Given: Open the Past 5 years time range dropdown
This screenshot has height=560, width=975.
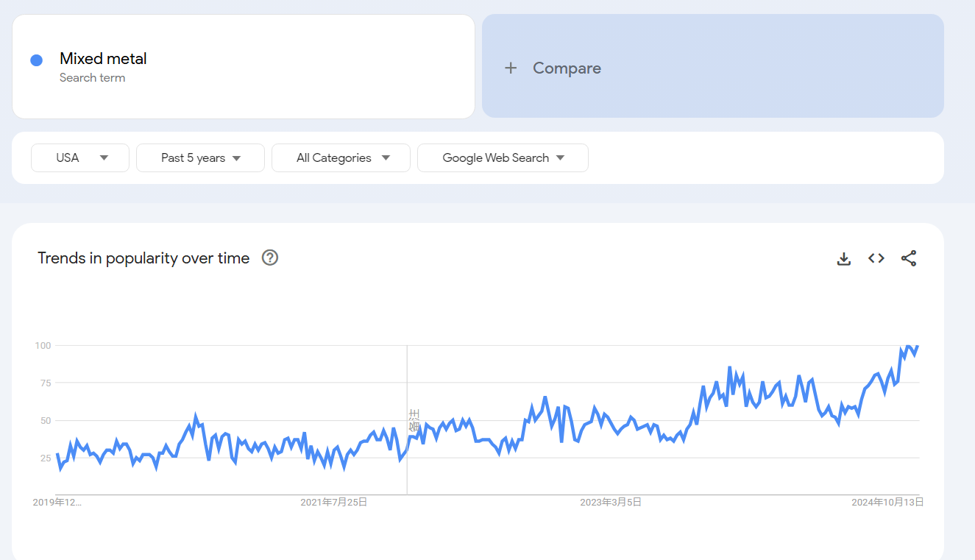Looking at the screenshot, I should [x=200, y=157].
